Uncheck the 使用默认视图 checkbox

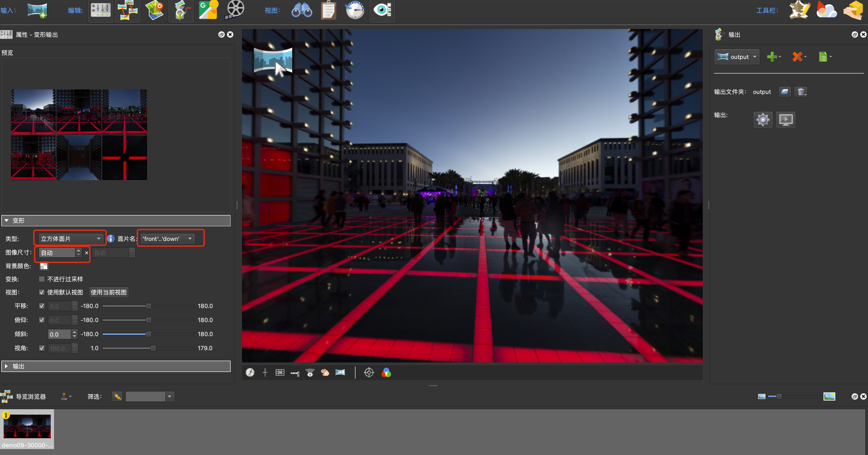(x=42, y=292)
